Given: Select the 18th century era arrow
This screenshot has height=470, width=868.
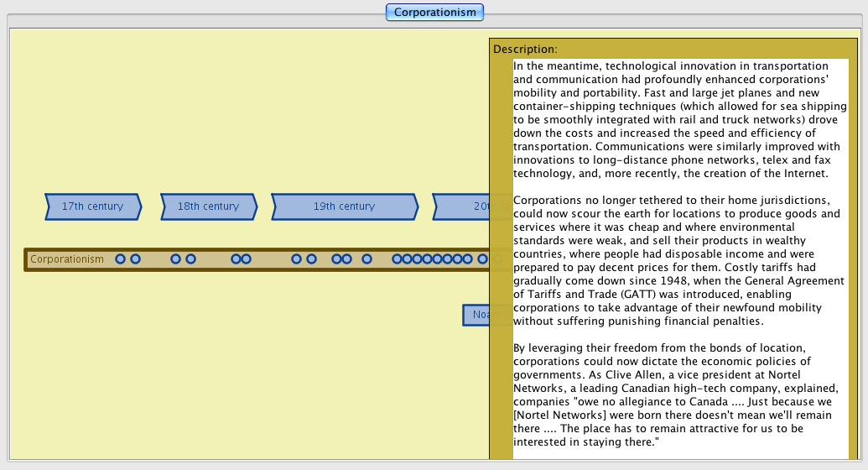Looking at the screenshot, I should pos(208,206).
